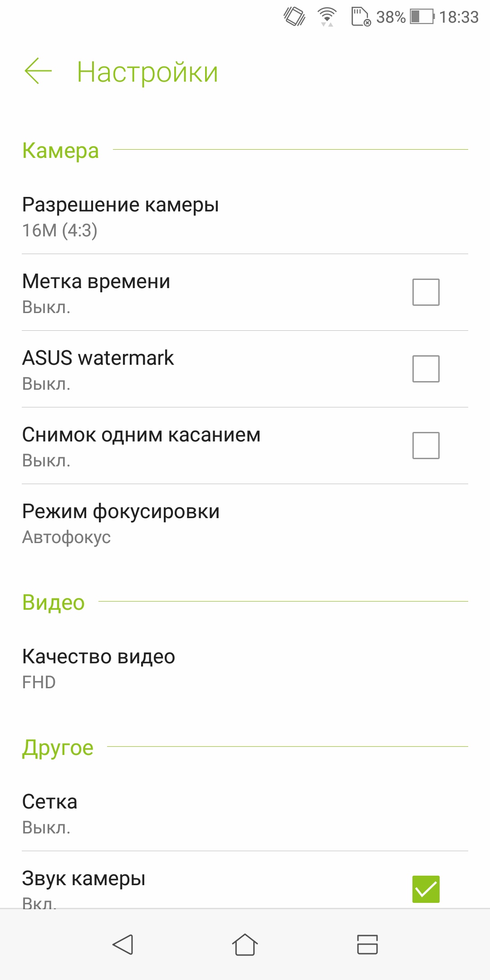The height and width of the screenshot is (980, 490).
Task: Open recent apps via the square icon
Action: point(367,945)
